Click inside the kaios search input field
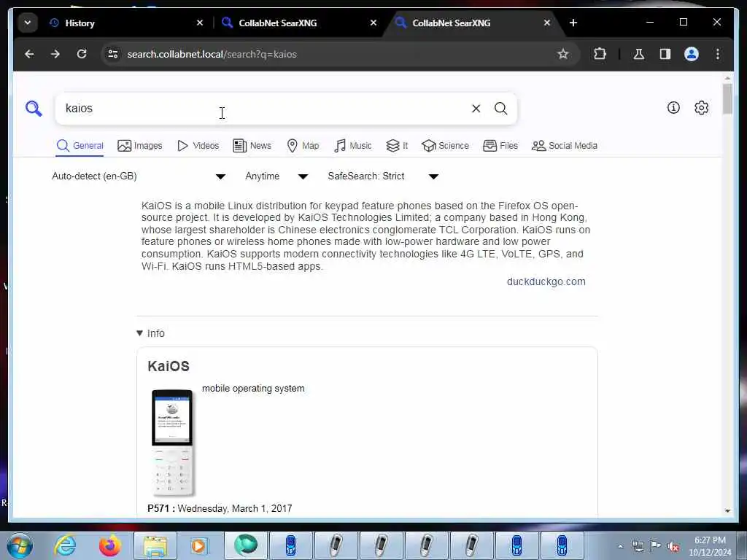Screen dimensions: 747x560 (262, 109)
